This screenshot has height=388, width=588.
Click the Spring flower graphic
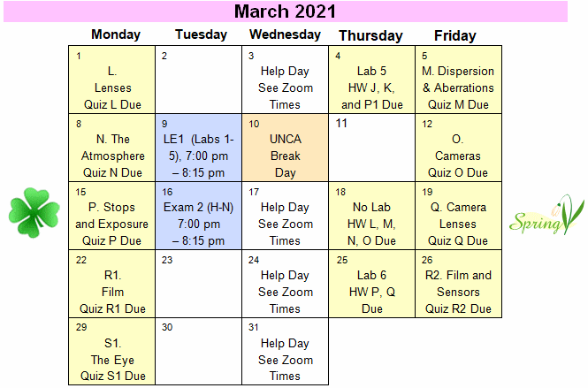pyautogui.click(x=546, y=214)
